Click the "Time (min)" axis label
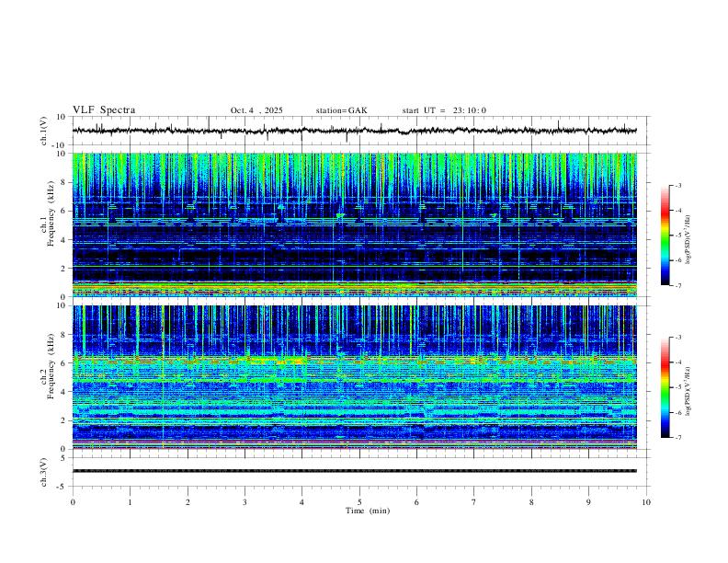 [x=368, y=511]
